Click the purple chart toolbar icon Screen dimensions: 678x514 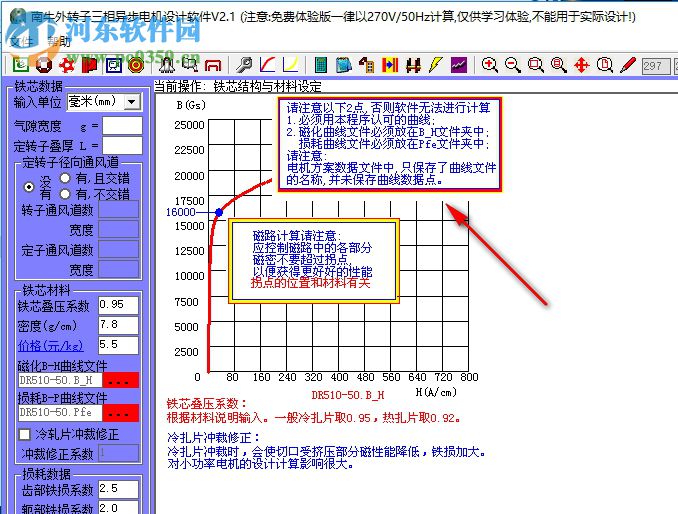(459, 65)
